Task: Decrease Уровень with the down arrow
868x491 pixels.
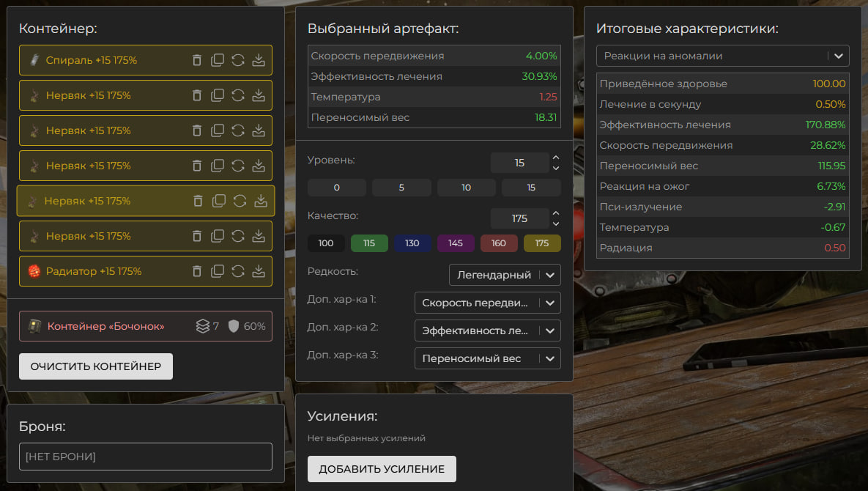Action: [556, 168]
